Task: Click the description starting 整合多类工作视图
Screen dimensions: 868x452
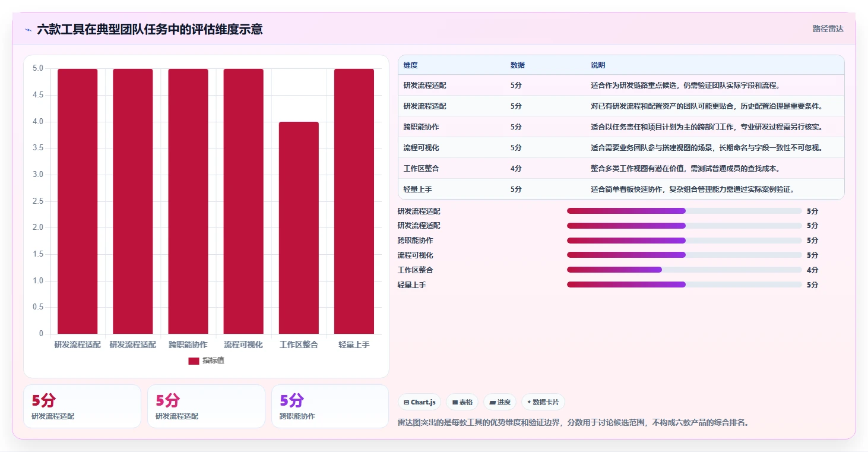Action: 685,169
